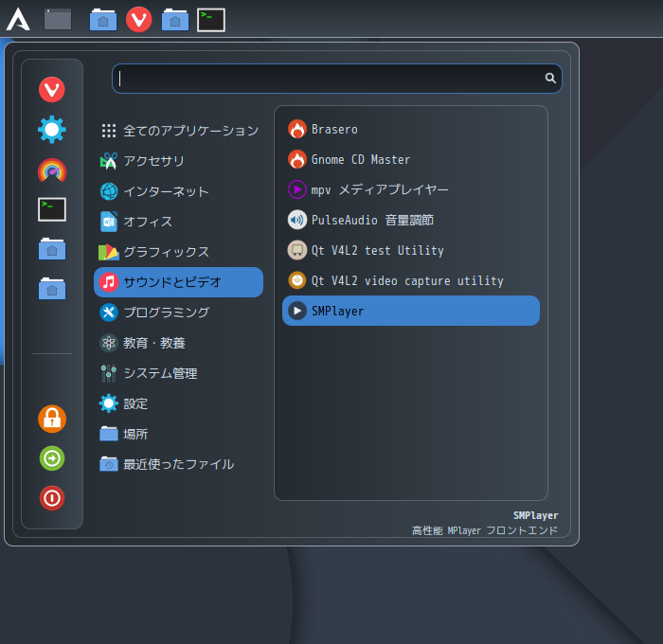
Task: Select the アクセサリ category
Action: coord(178,161)
